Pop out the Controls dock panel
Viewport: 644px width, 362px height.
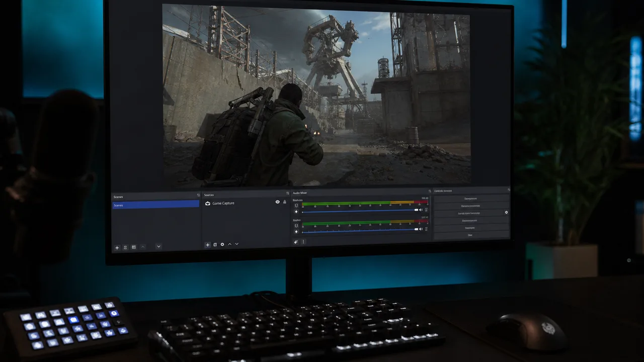click(509, 190)
